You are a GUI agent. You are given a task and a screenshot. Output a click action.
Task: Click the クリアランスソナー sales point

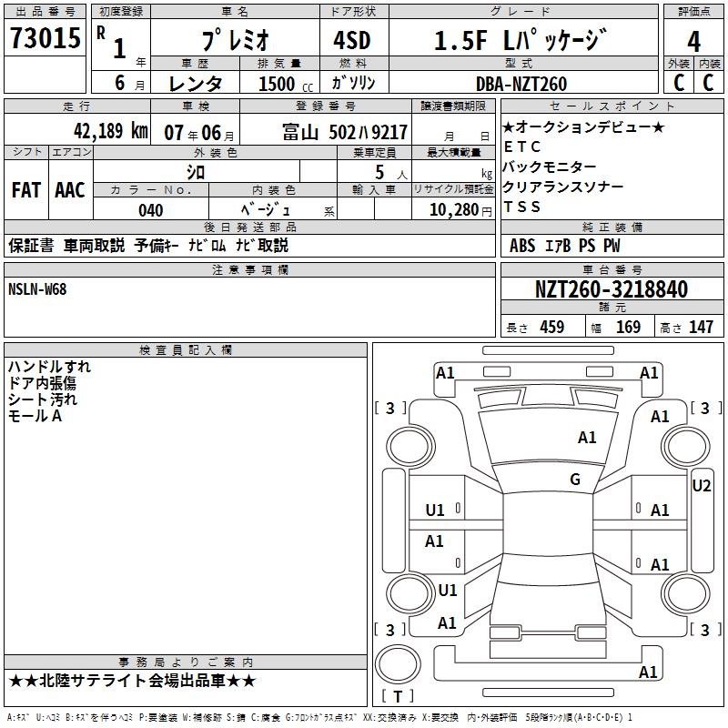563,187
